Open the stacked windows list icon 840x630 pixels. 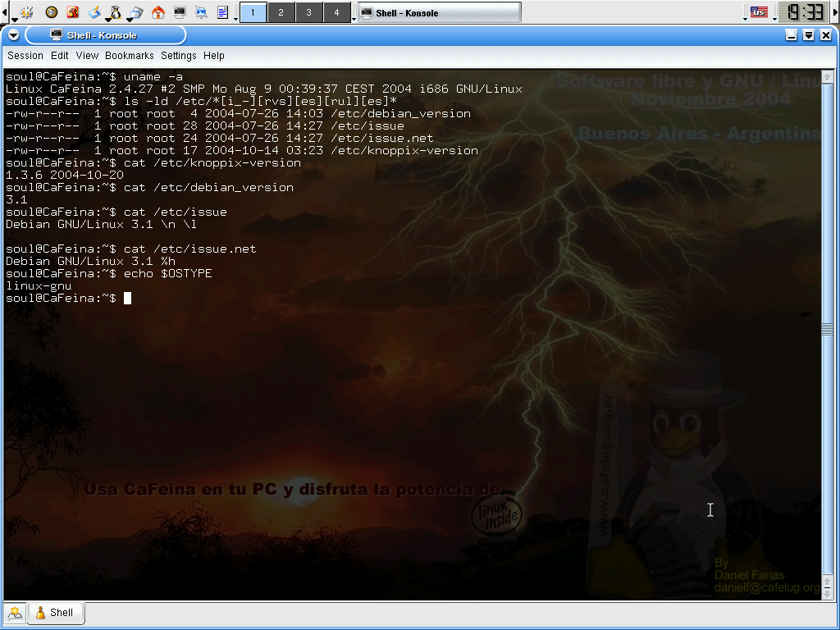click(137, 11)
